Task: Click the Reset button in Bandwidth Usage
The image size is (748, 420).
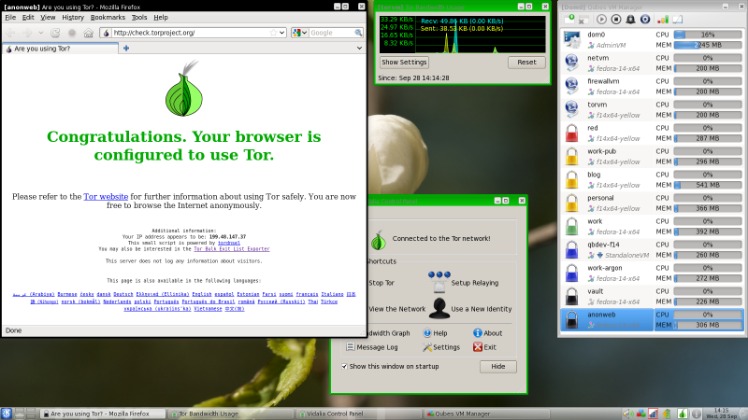Action: pyautogui.click(x=527, y=62)
